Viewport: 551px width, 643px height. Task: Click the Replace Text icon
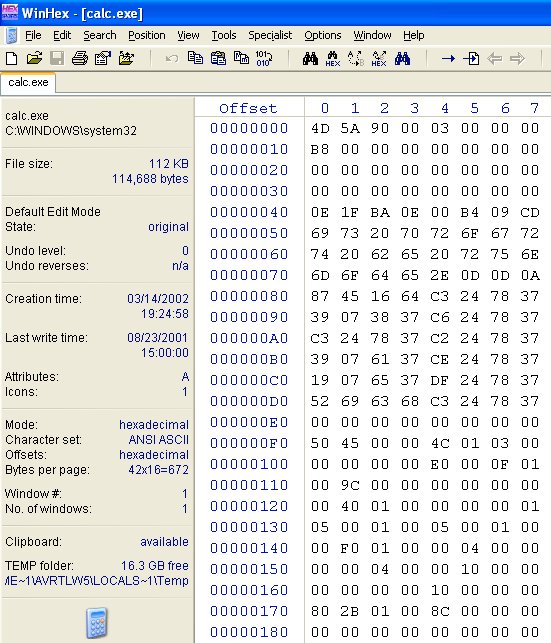coord(356,59)
